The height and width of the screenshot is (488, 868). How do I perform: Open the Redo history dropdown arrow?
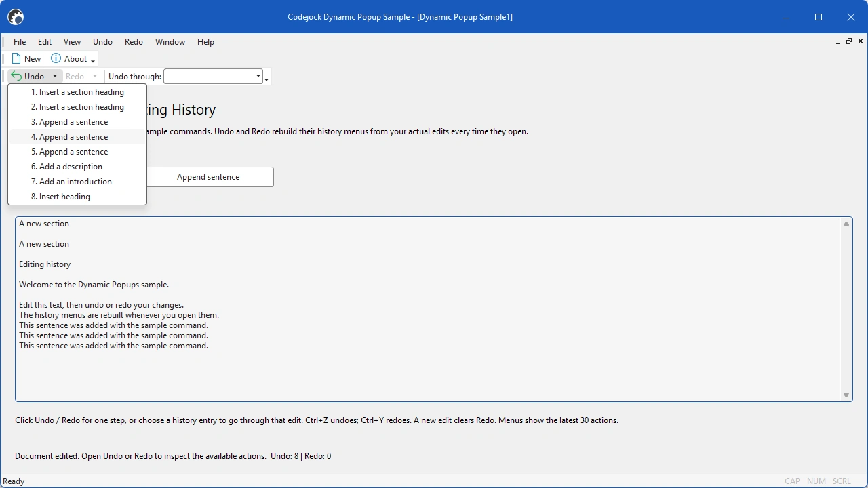point(95,77)
